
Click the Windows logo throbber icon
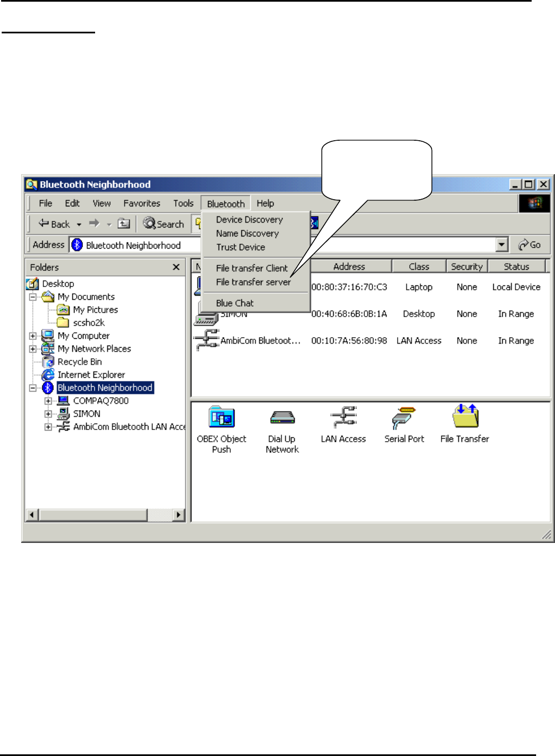coord(534,203)
